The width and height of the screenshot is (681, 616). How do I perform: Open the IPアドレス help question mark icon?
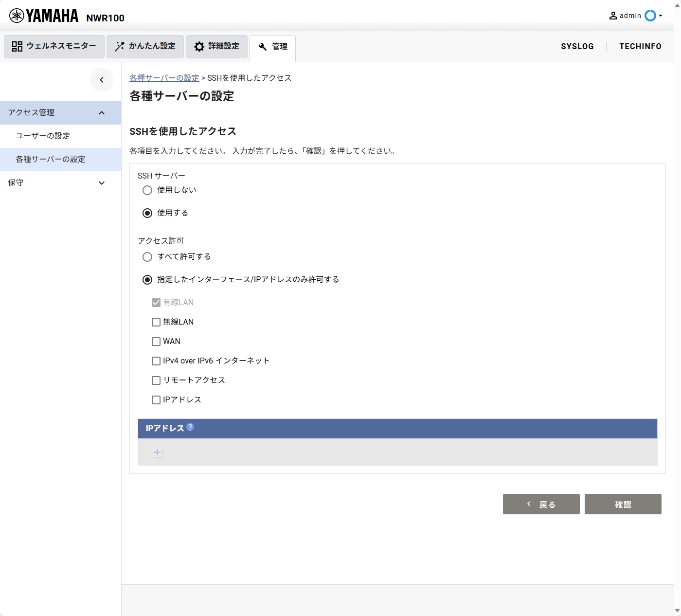click(191, 428)
